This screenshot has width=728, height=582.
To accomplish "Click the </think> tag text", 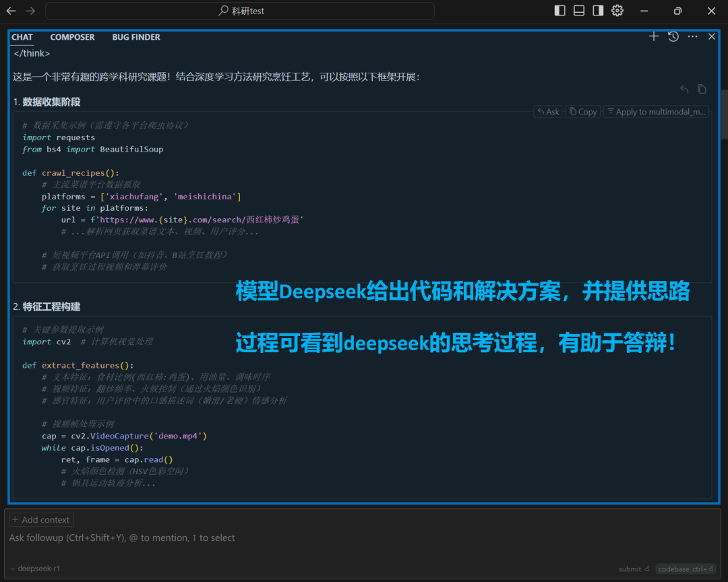I will [32, 53].
